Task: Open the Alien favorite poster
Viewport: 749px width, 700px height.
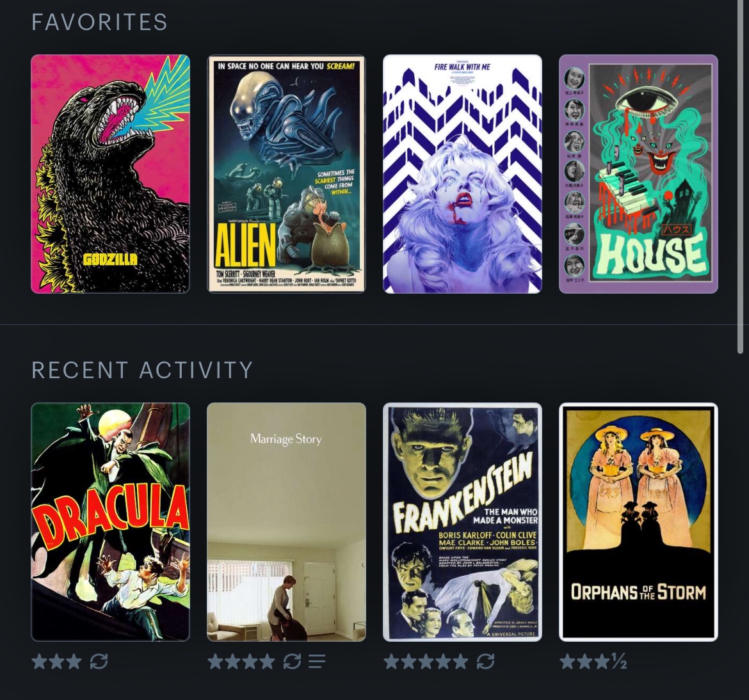Action: pos(287,174)
